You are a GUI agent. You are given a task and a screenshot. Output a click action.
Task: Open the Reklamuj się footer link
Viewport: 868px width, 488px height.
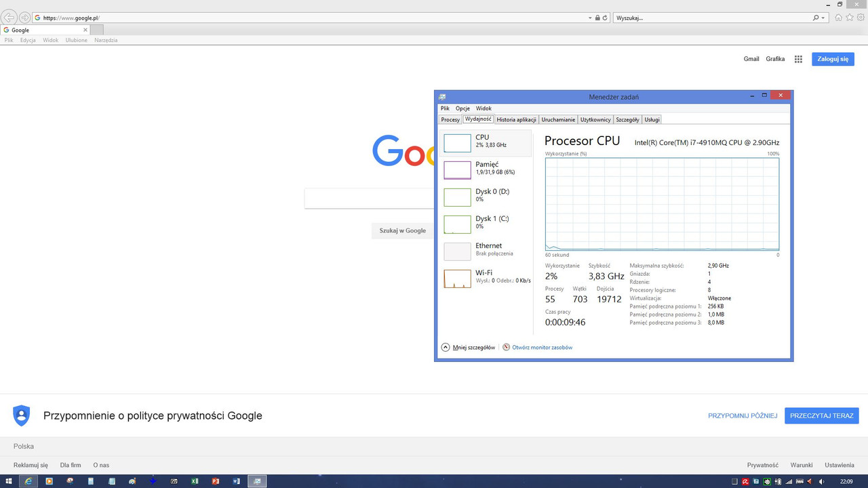tap(31, 465)
